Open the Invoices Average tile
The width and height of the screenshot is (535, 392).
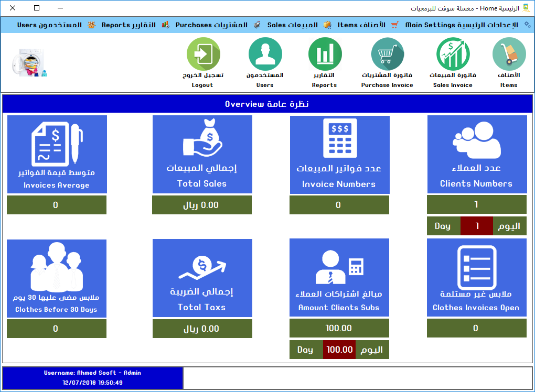(x=57, y=154)
